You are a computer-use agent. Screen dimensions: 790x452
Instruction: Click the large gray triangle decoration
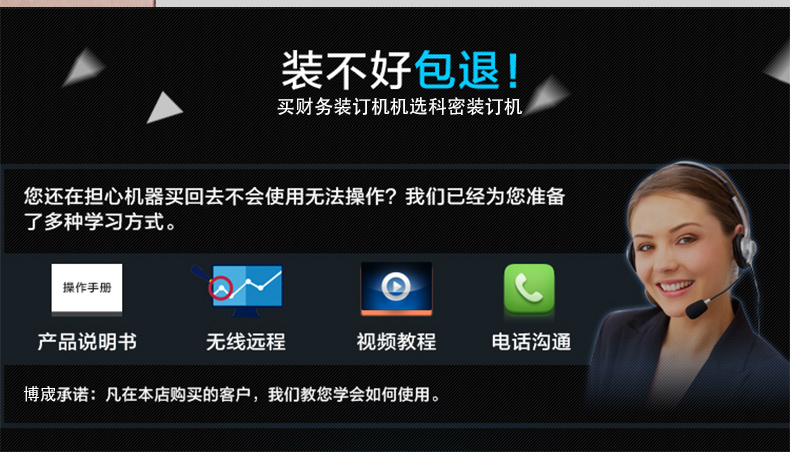pos(164,107)
